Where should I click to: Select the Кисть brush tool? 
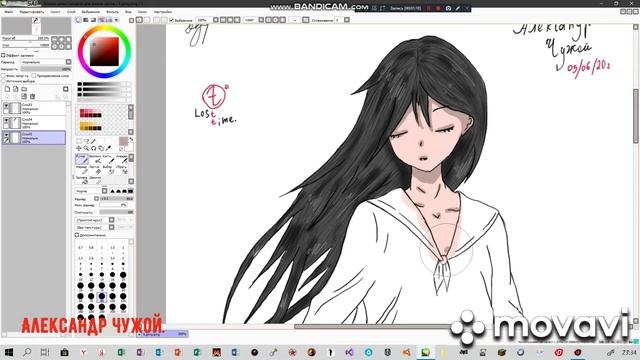(x=108, y=159)
